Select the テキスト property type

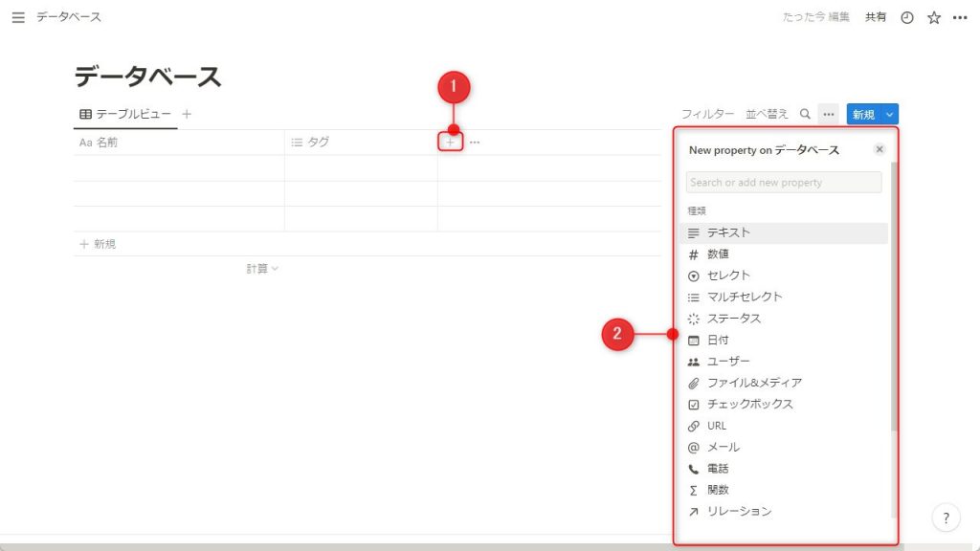tap(784, 232)
